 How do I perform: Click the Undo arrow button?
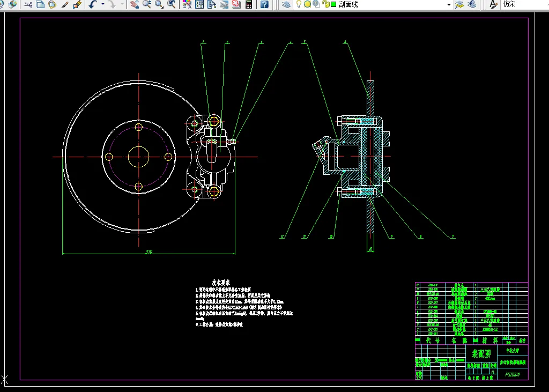click(x=92, y=4)
